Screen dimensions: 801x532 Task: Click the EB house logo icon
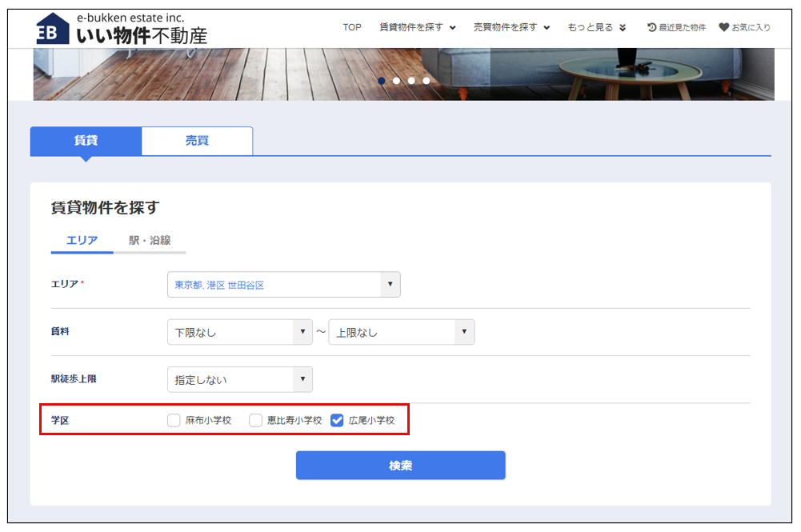tap(52, 30)
